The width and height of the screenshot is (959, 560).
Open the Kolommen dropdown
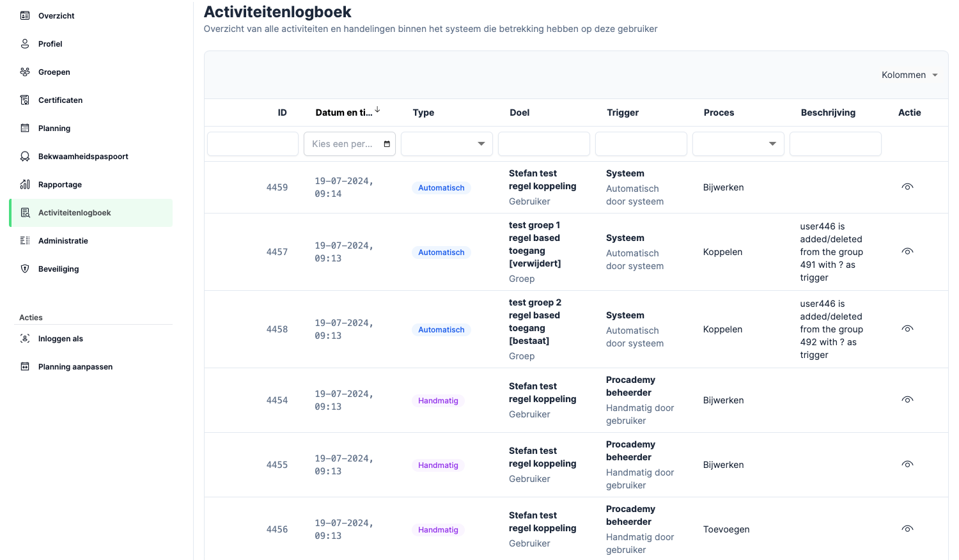(x=909, y=75)
